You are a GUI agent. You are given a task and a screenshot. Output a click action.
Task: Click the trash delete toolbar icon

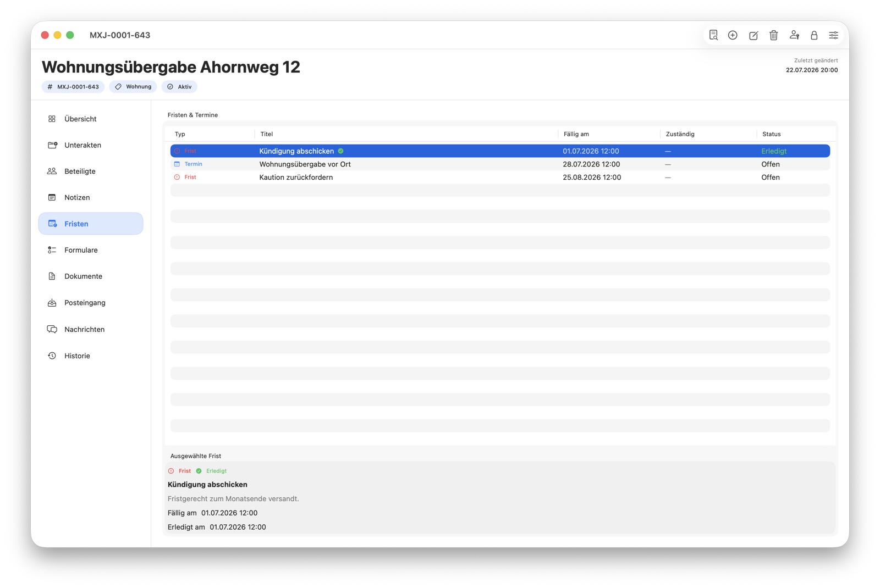(x=773, y=35)
